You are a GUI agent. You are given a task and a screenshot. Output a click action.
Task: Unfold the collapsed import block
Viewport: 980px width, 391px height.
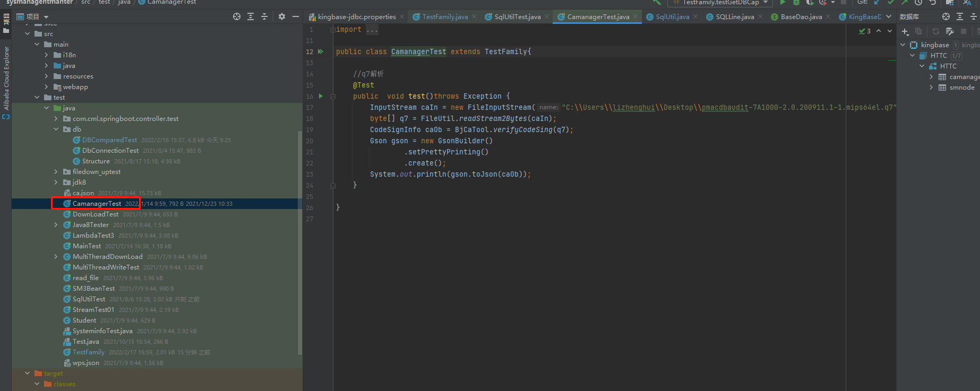click(333, 30)
